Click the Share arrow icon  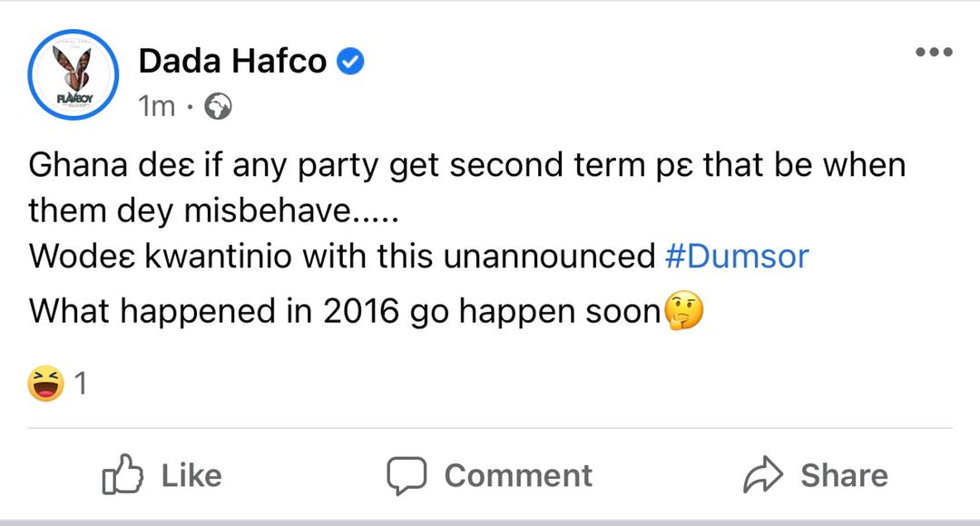coord(763,475)
